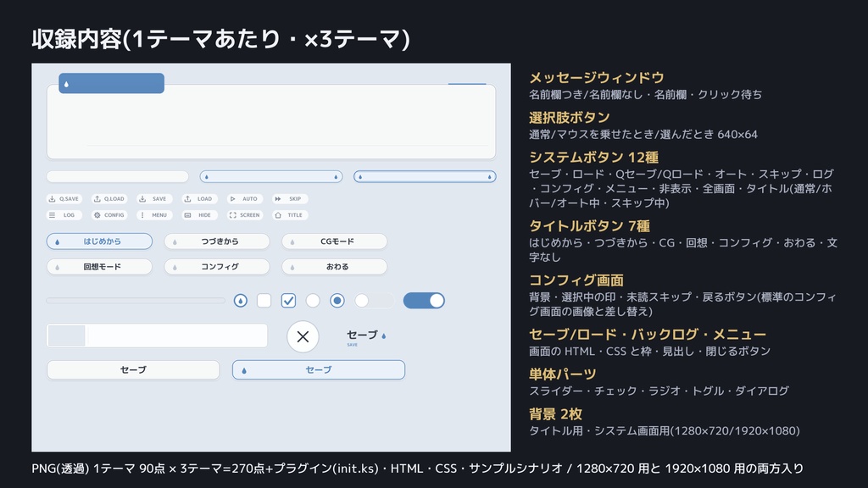Click the 選択肢ボタン heading

(x=569, y=117)
